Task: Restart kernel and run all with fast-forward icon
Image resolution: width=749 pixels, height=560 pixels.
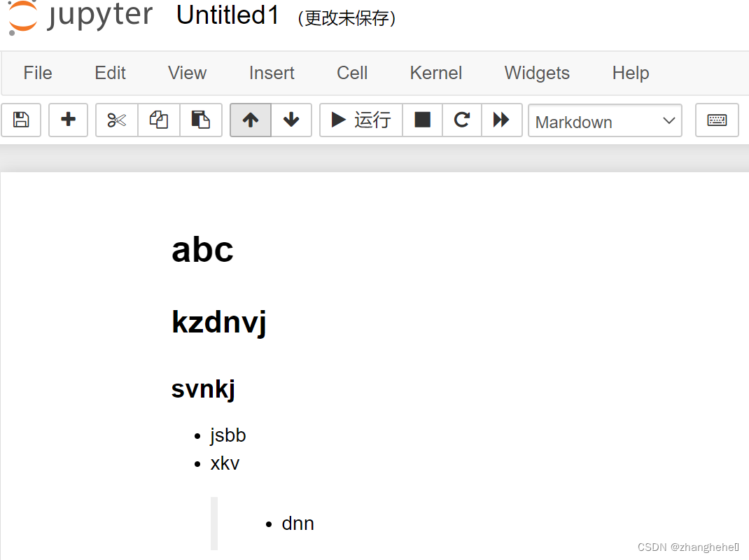Action: 502,120
